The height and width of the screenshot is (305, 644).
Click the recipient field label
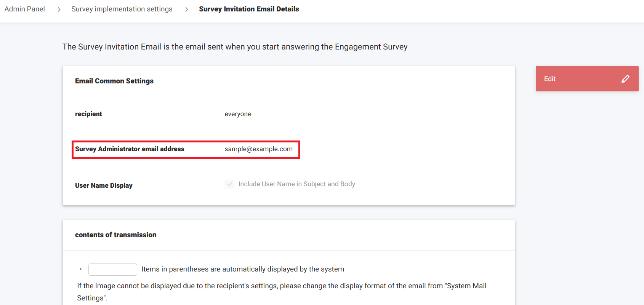(x=88, y=114)
